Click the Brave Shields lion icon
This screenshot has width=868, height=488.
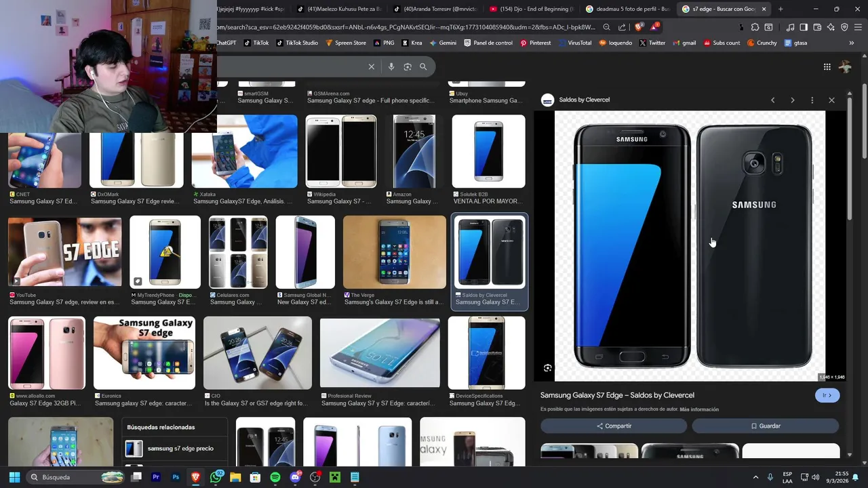point(639,27)
